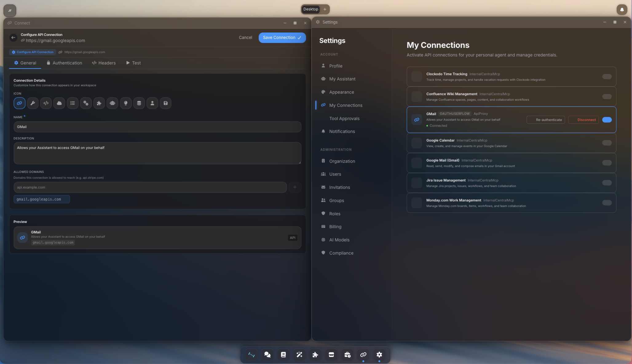632x364 pixels.
Task: Go to Tool Approvals in the settings sidebar
Action: [344, 119]
